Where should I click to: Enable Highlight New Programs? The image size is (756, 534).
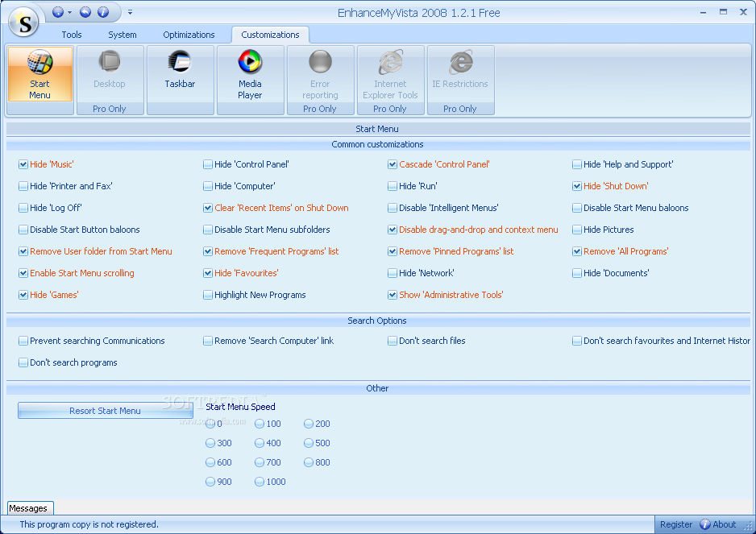coord(208,295)
